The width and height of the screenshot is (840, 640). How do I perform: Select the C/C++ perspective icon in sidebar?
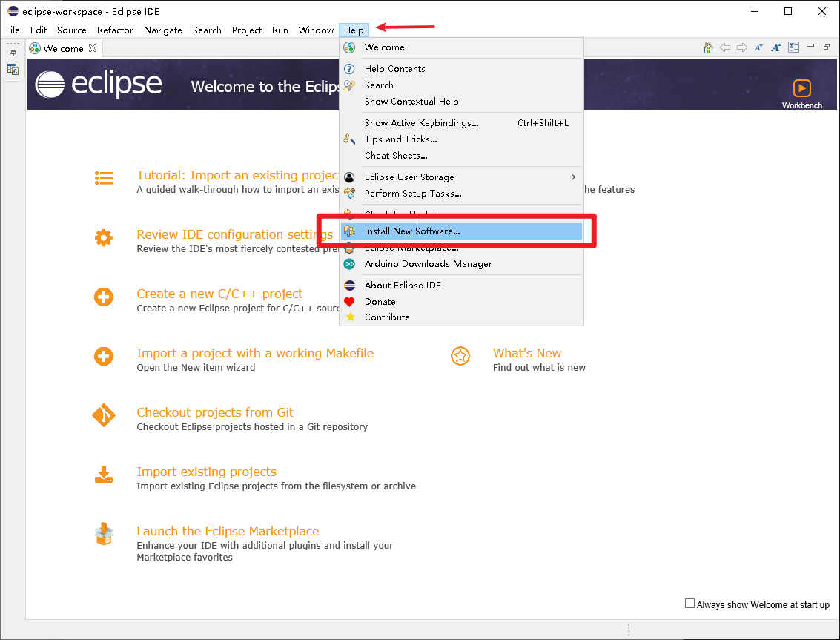coord(13,68)
